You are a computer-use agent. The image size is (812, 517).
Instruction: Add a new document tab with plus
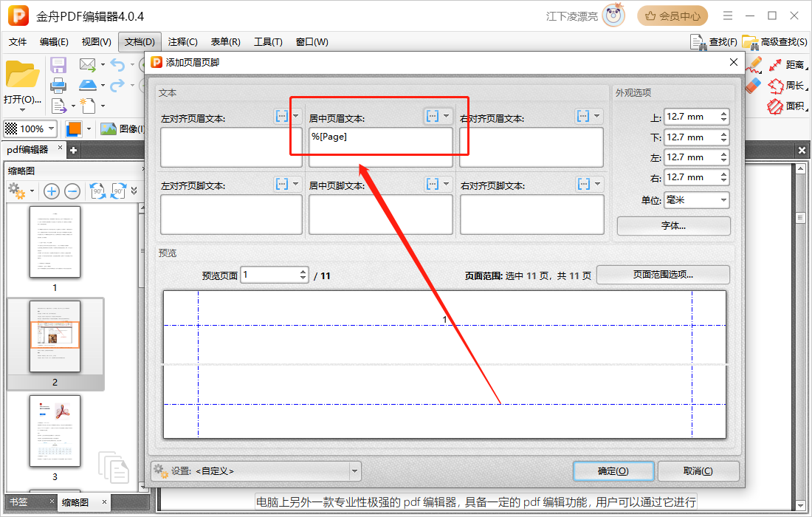[x=74, y=150]
